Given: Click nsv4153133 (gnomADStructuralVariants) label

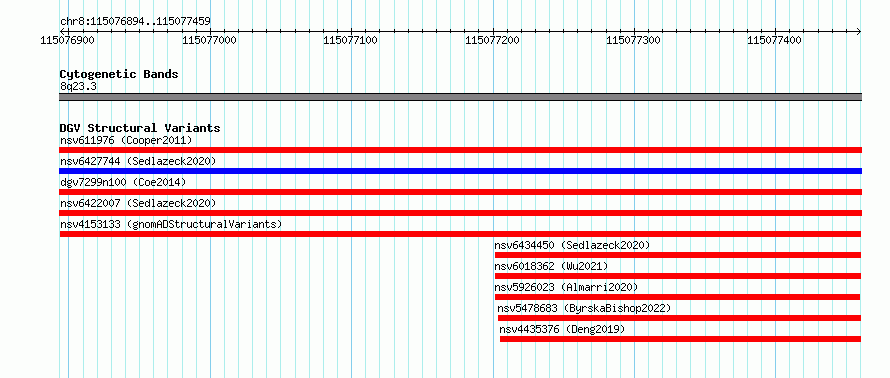Looking at the screenshot, I should 171,224.
